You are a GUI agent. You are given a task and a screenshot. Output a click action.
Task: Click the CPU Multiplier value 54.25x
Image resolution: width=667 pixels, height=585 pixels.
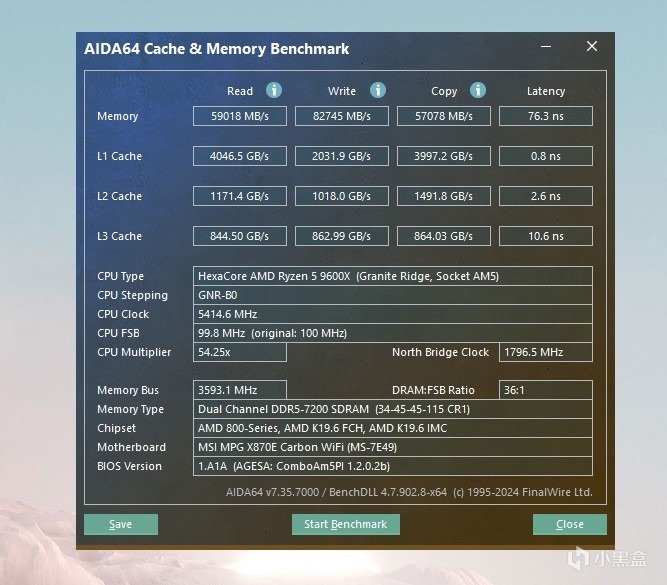click(240, 352)
